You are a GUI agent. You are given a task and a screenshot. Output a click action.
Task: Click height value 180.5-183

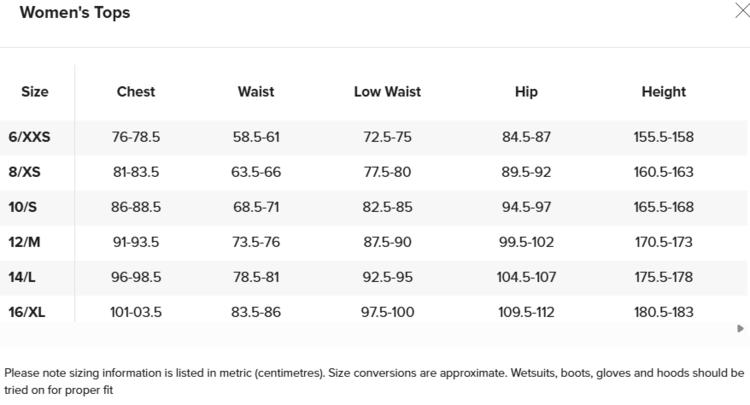point(663,312)
